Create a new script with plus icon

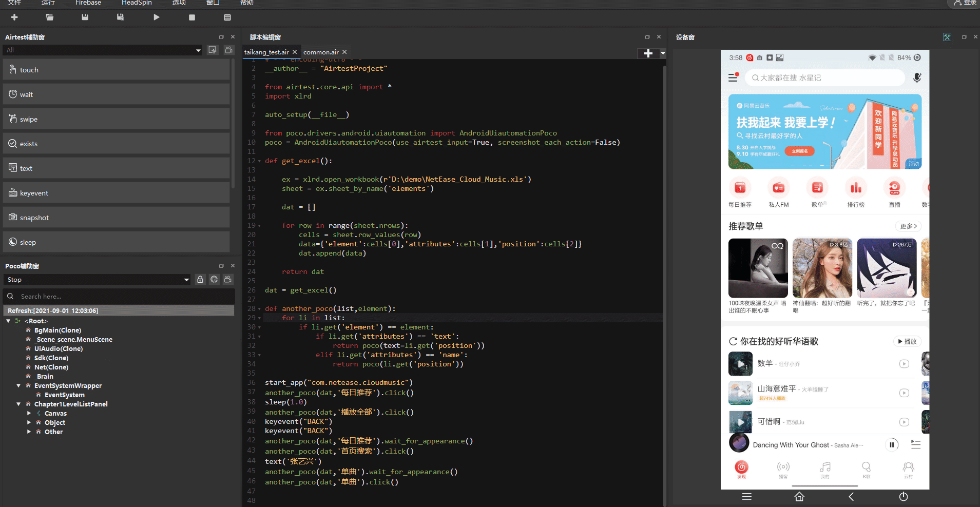[x=14, y=17]
